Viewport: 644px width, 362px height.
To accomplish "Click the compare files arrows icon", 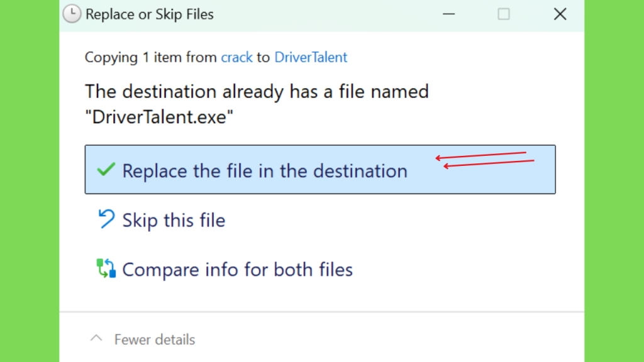I will pos(106,268).
